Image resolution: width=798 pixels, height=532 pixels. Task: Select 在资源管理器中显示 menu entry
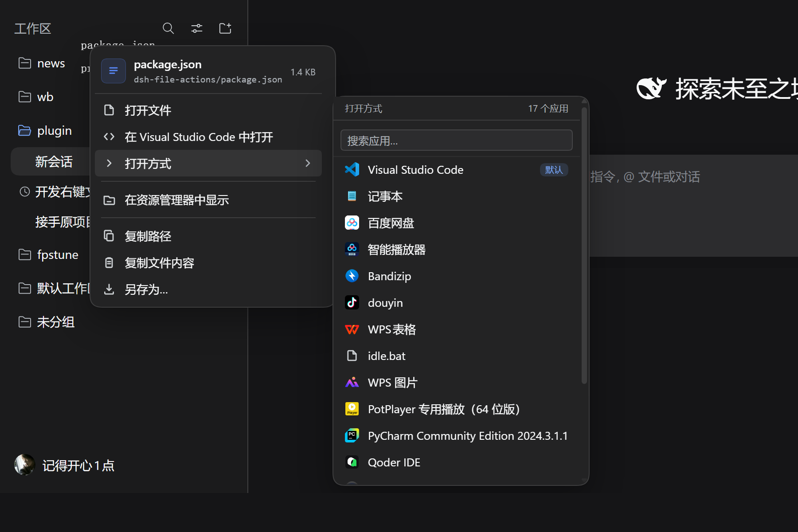[208, 200]
